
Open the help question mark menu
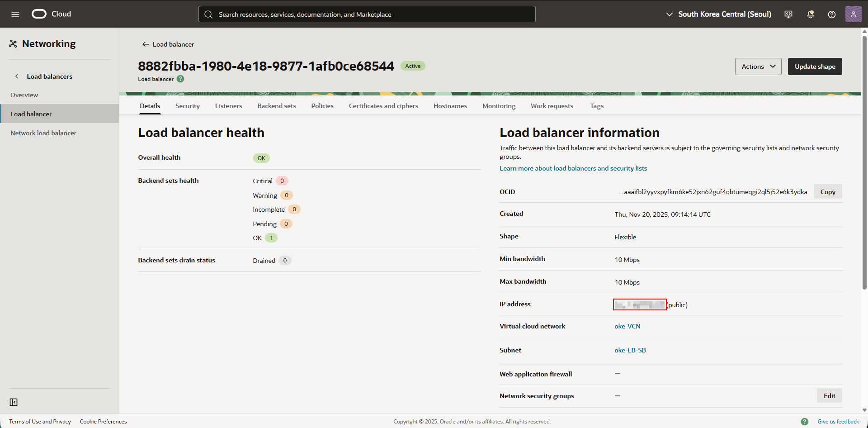(831, 14)
